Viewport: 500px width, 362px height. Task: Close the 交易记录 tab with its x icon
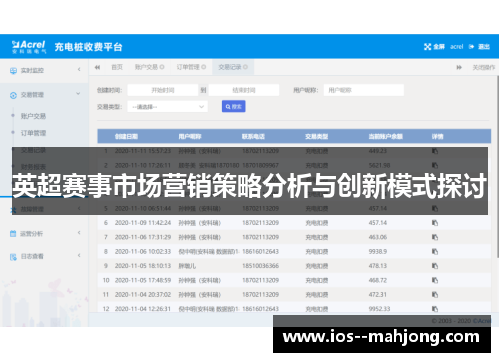(x=245, y=67)
